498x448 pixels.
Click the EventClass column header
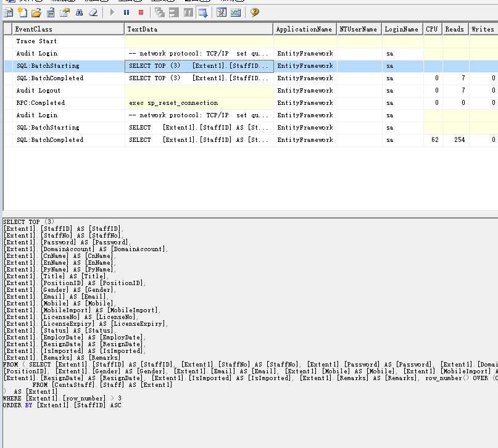(68, 29)
